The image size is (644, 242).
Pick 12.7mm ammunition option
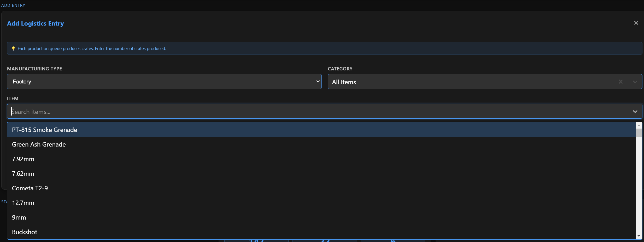tap(23, 203)
